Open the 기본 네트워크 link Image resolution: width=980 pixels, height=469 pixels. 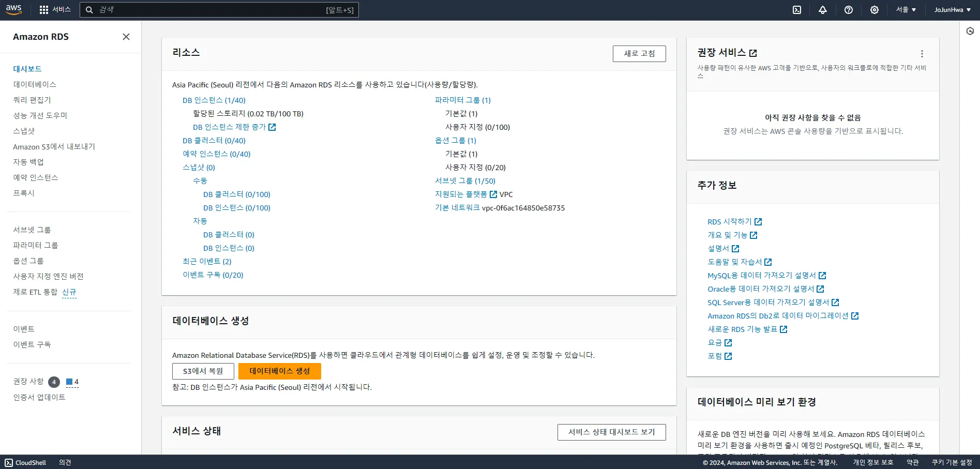(x=457, y=208)
